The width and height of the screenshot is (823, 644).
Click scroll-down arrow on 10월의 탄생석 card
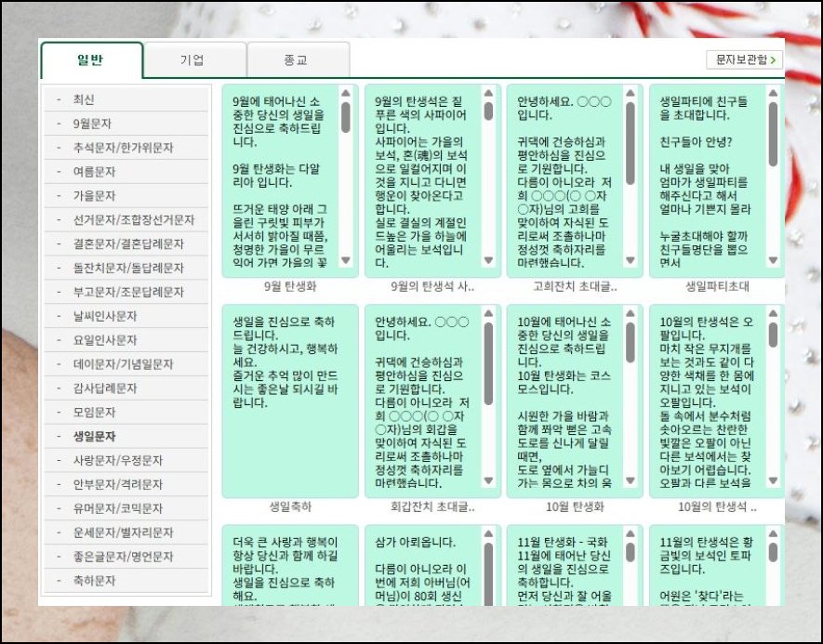[x=773, y=480]
